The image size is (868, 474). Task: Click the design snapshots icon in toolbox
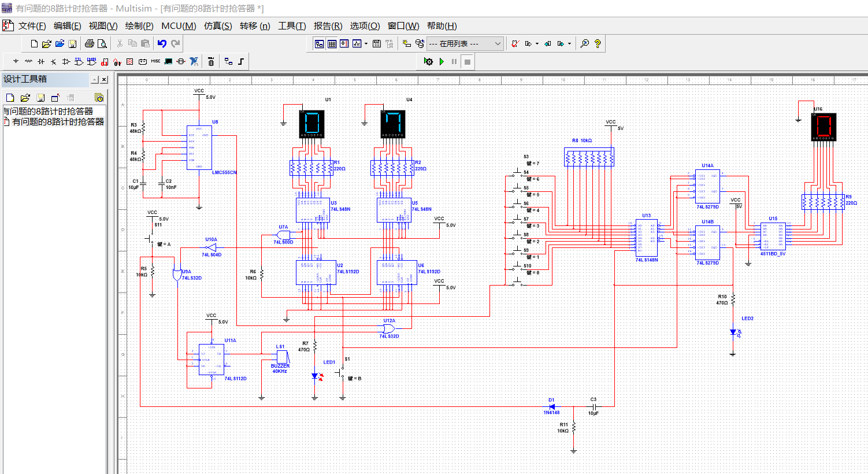(x=99, y=98)
